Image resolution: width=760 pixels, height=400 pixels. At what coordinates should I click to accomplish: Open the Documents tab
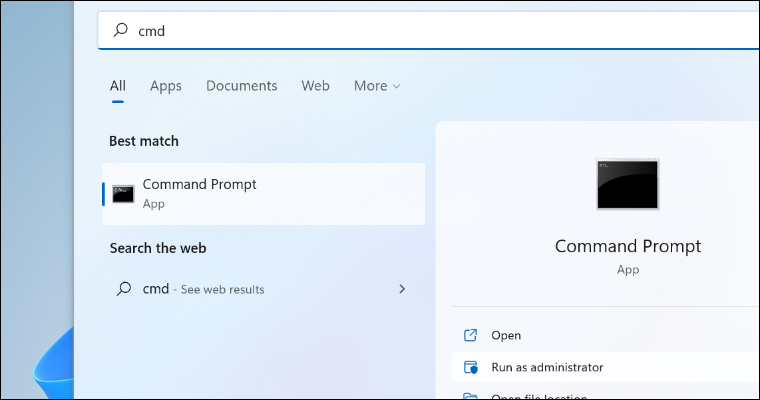coord(241,86)
